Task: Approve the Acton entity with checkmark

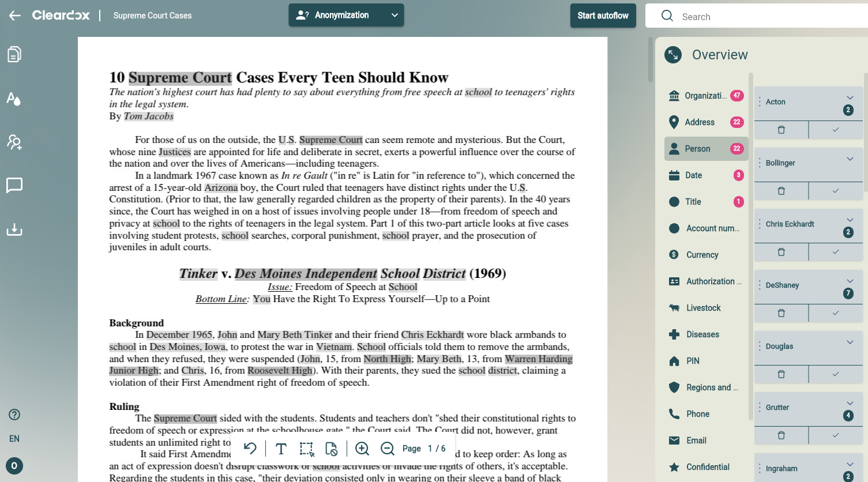Action: pyautogui.click(x=836, y=130)
